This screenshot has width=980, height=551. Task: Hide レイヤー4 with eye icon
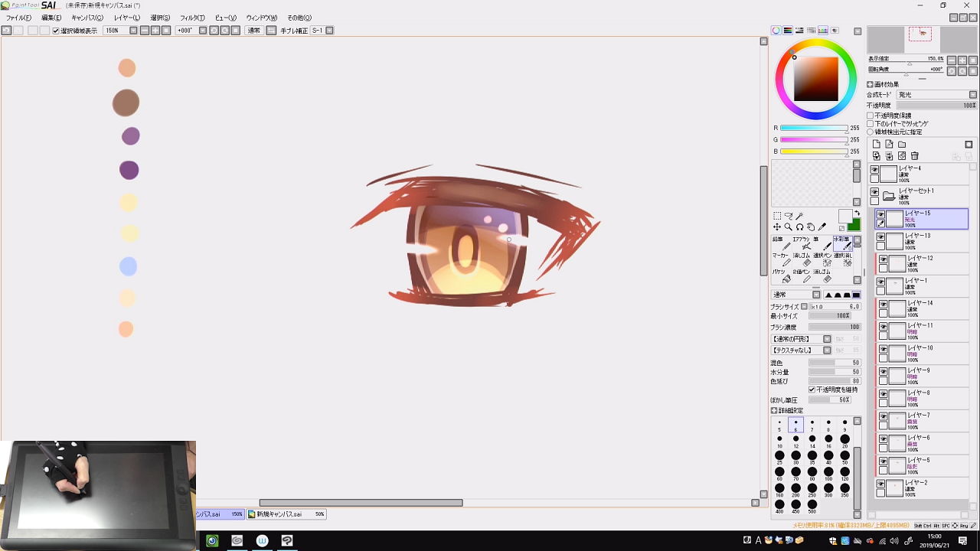point(874,170)
